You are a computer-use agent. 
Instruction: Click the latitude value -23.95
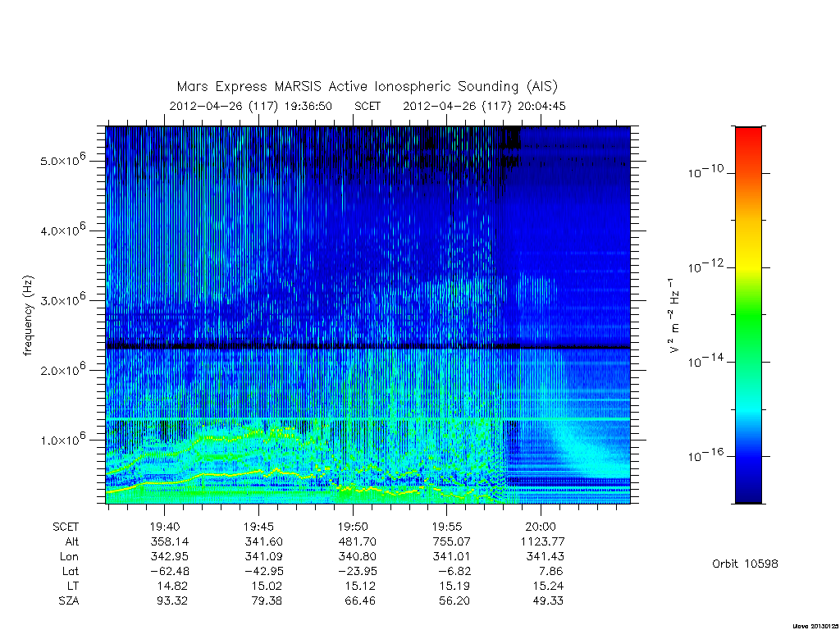click(x=358, y=571)
